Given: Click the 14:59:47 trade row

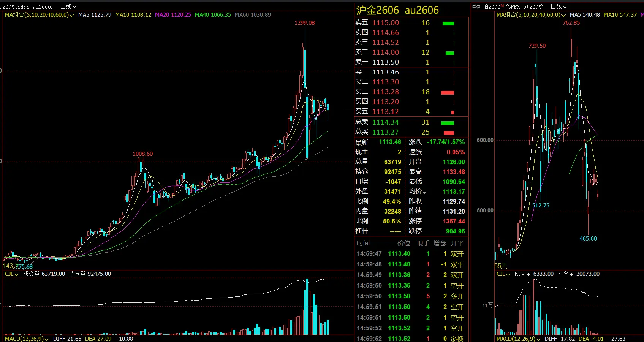Looking at the screenshot, I should [x=410, y=254].
